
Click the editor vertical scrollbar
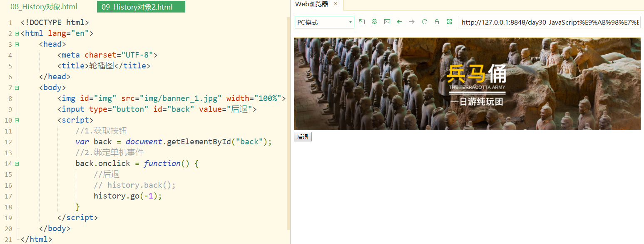click(288, 123)
